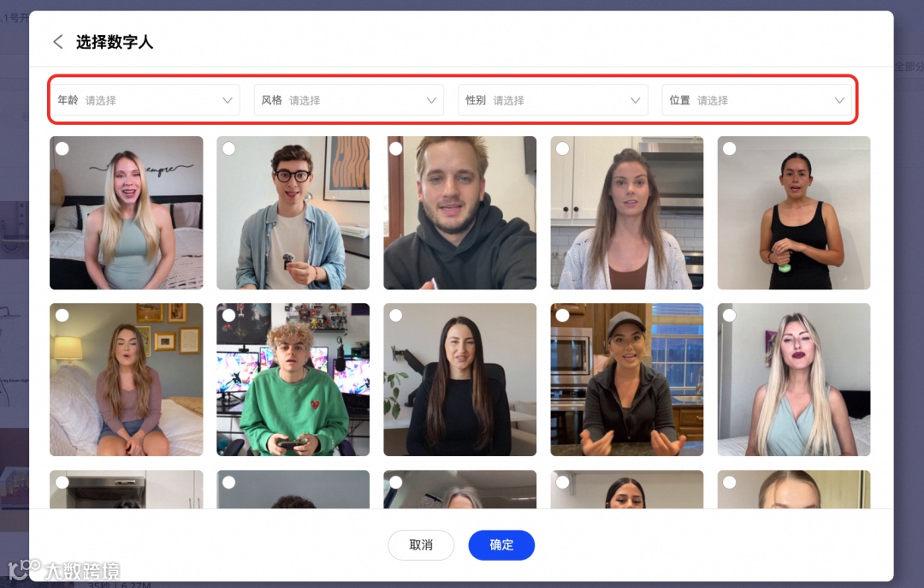Select radio on woman beside lamp avatar

[62, 316]
